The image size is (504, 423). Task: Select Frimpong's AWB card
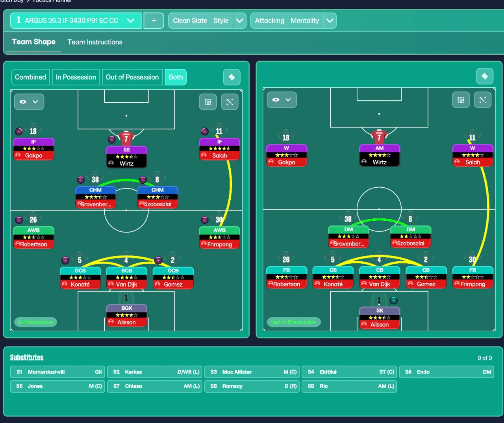pos(220,238)
